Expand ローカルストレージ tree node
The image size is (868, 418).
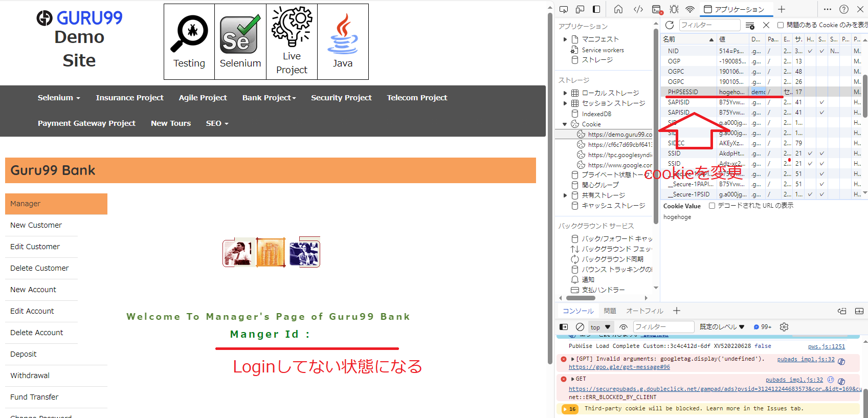[565, 93]
